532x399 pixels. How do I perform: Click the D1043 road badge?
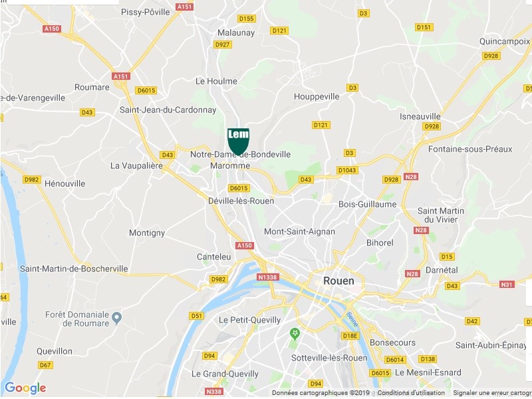tap(346, 170)
